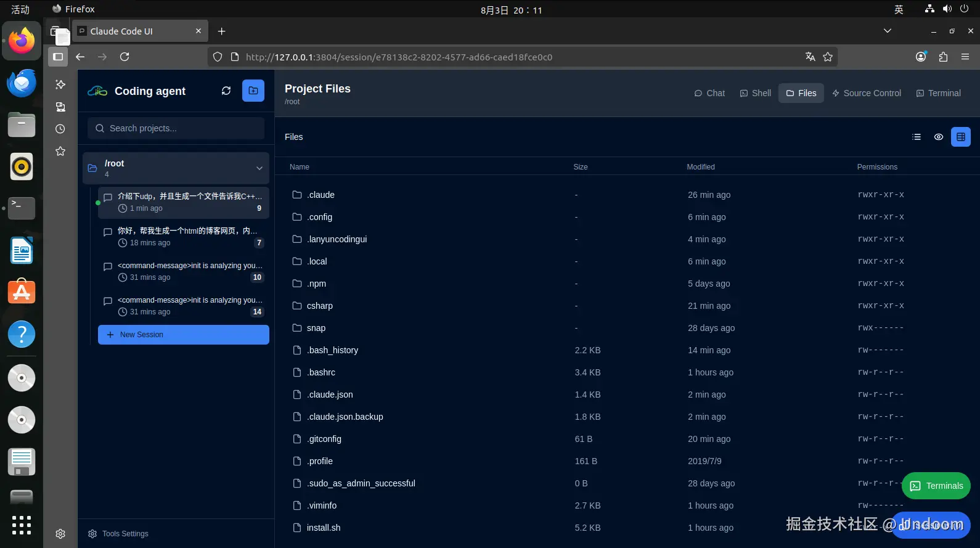Open the Firefox extensions icon

943,57
